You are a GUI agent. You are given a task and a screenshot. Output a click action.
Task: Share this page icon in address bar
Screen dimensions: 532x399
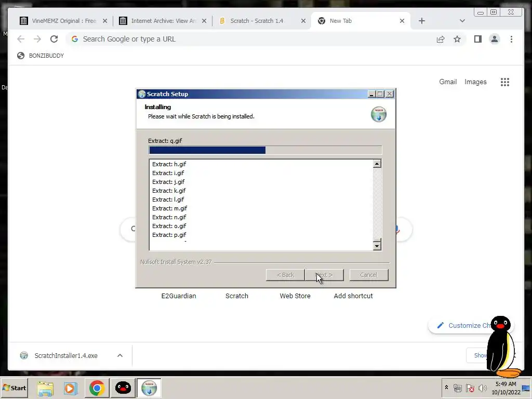click(x=441, y=39)
